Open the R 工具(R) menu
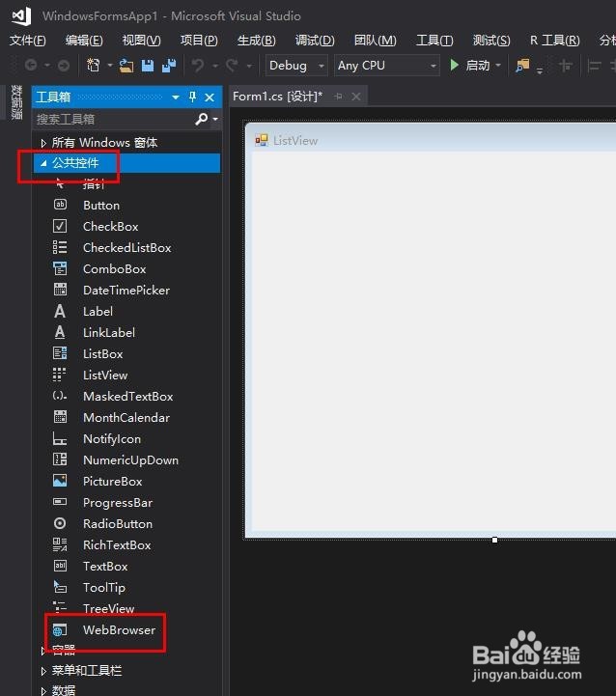 pyautogui.click(x=555, y=41)
